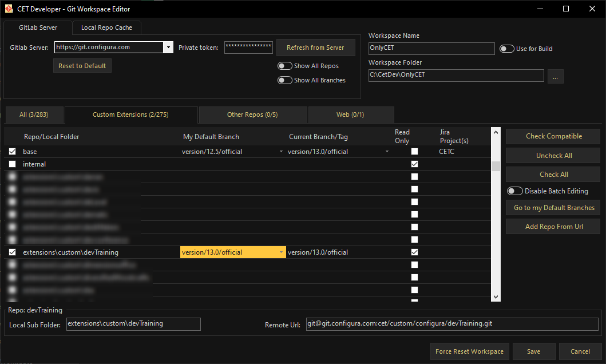The height and width of the screenshot is (364, 606).
Task: Select Custom Extensions (2/275) tab
Action: point(130,115)
